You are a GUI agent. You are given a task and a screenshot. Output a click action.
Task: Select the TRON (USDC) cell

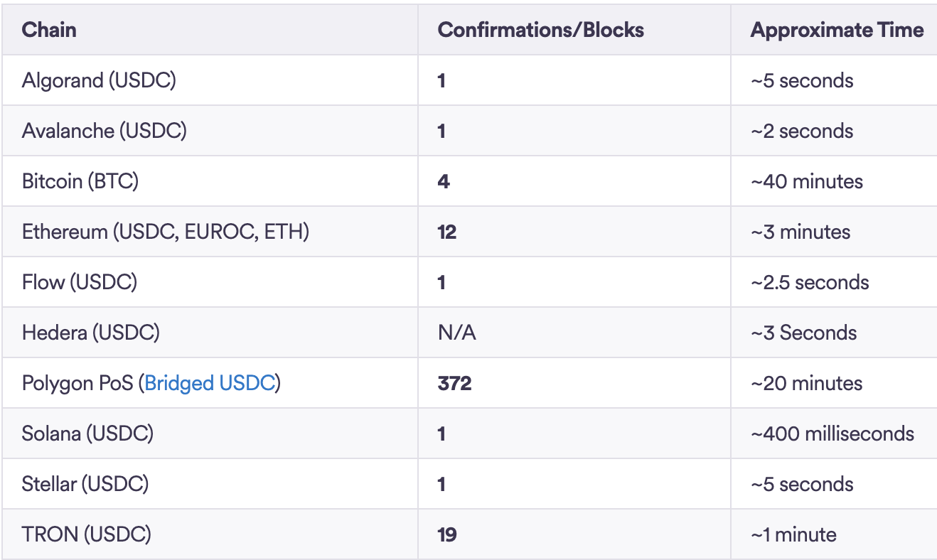[86, 534]
